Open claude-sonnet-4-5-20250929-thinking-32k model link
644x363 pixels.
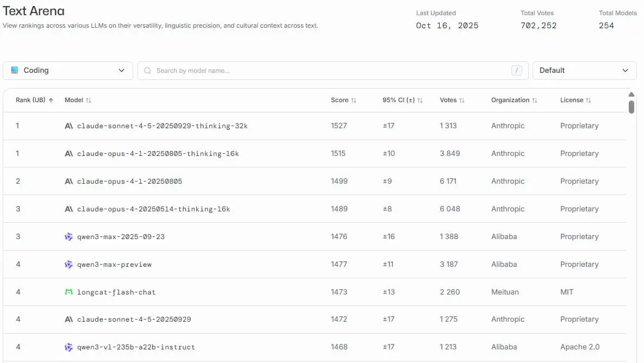tap(162, 126)
